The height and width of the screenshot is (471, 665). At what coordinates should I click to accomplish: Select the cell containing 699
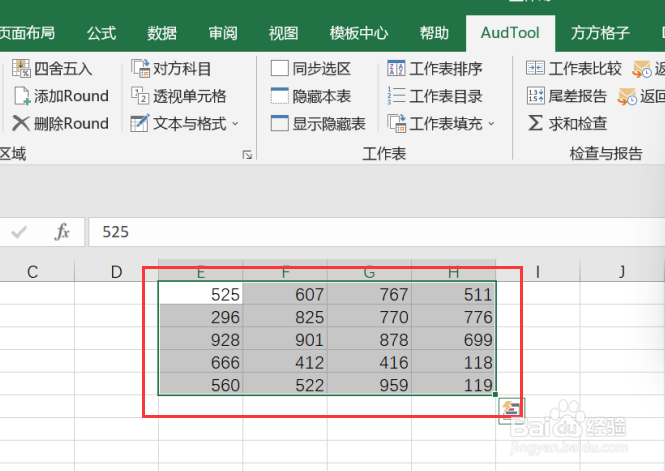click(x=453, y=339)
